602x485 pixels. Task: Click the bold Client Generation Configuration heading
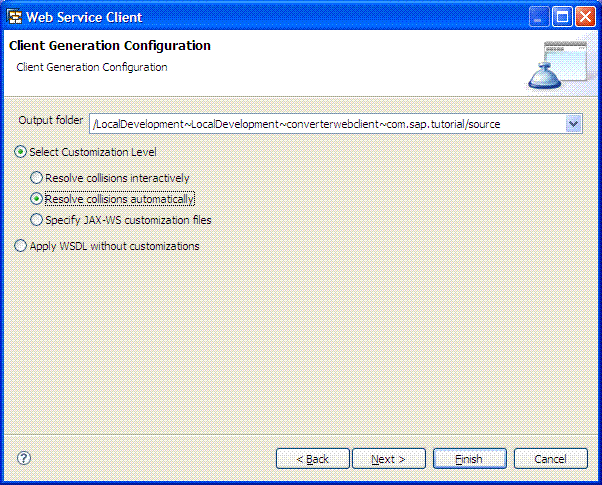point(109,46)
